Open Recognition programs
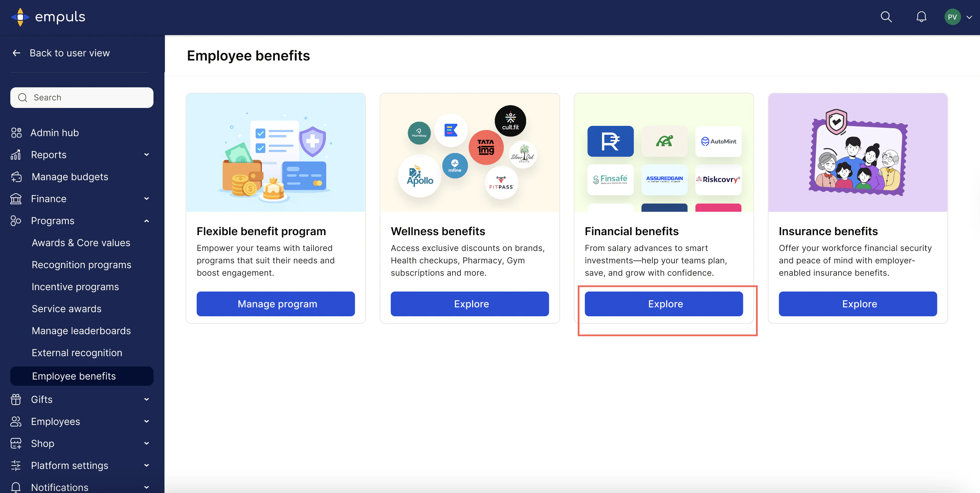The width and height of the screenshot is (980, 493). [82, 265]
